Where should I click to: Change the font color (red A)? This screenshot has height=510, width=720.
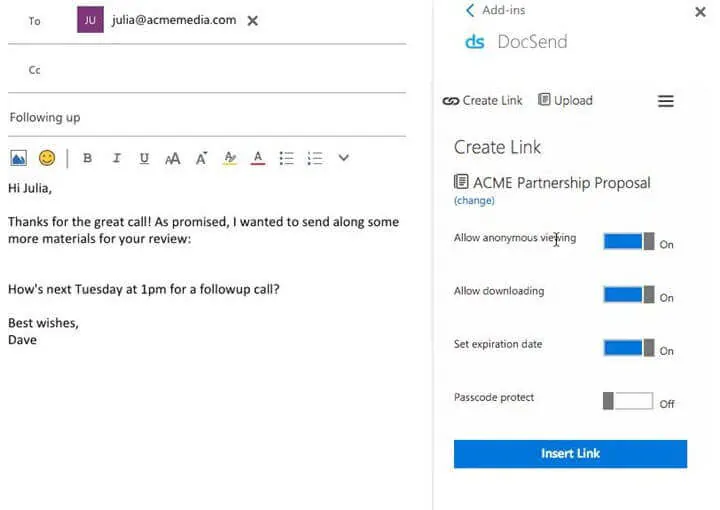[x=258, y=158]
